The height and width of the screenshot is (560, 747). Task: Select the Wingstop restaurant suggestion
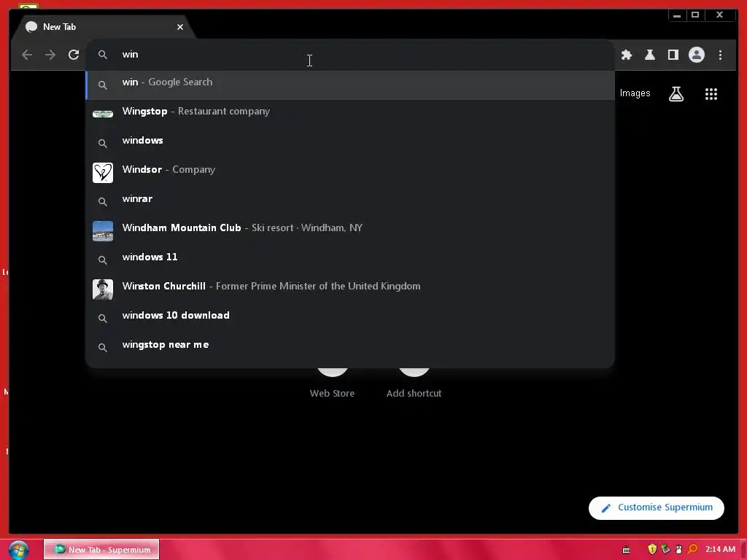(350, 114)
